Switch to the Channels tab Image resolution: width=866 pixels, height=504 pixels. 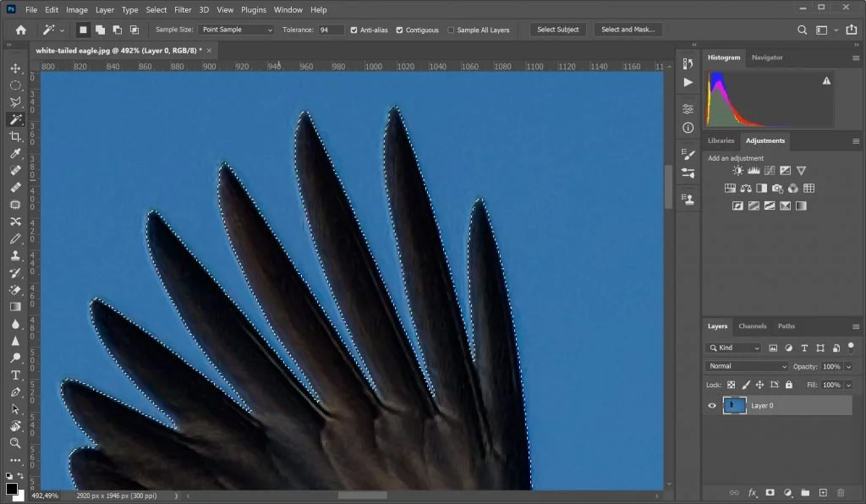751,326
